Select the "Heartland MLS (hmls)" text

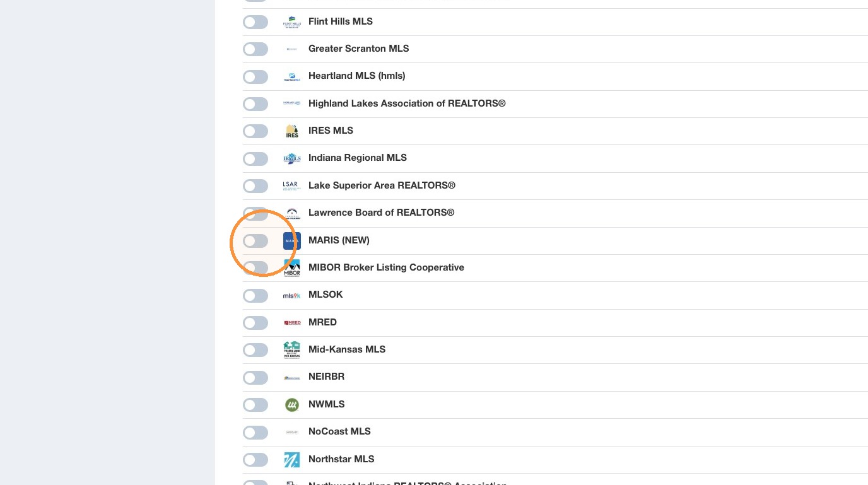pyautogui.click(x=357, y=76)
